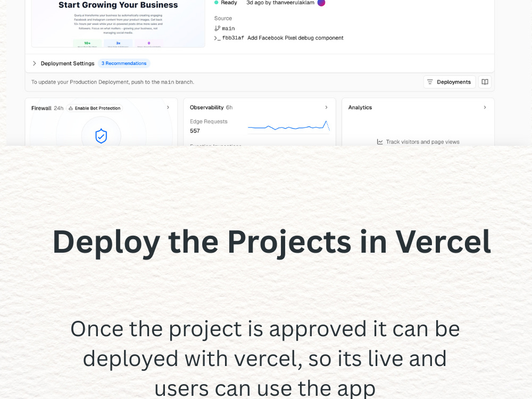The image size is (532, 399).
Task: Expand the Deployment Settings chevron
Action: coord(34,63)
